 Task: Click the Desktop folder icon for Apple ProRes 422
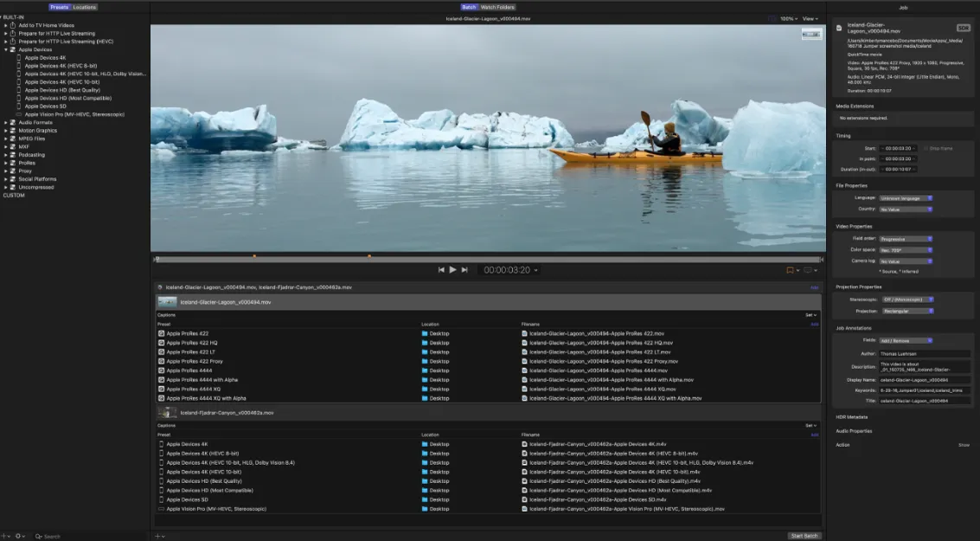425,333
